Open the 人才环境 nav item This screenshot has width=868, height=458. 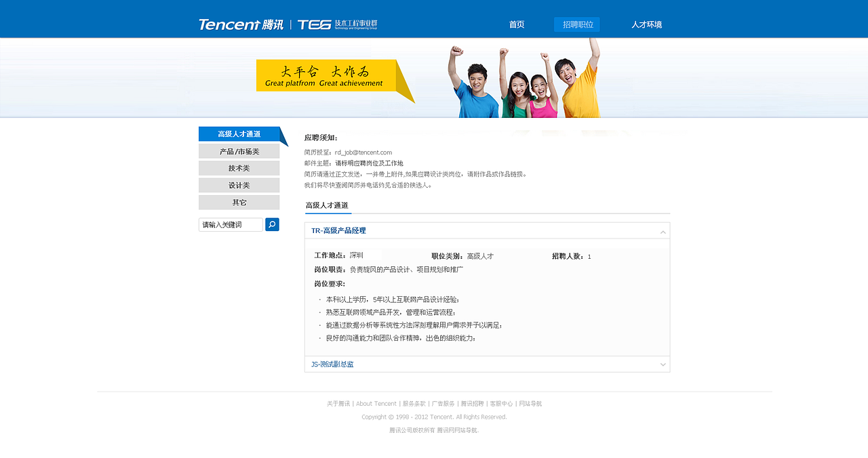click(x=646, y=24)
